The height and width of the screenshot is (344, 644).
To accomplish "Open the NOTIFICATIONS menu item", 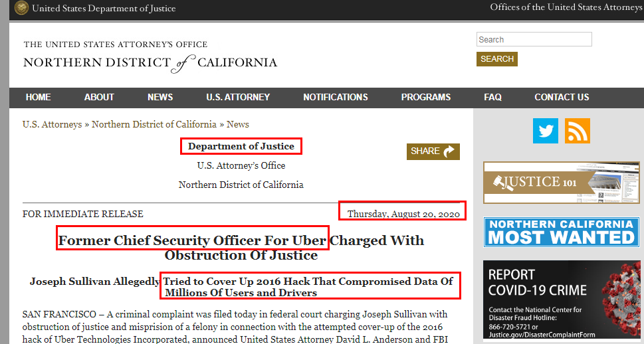I will tap(336, 97).
